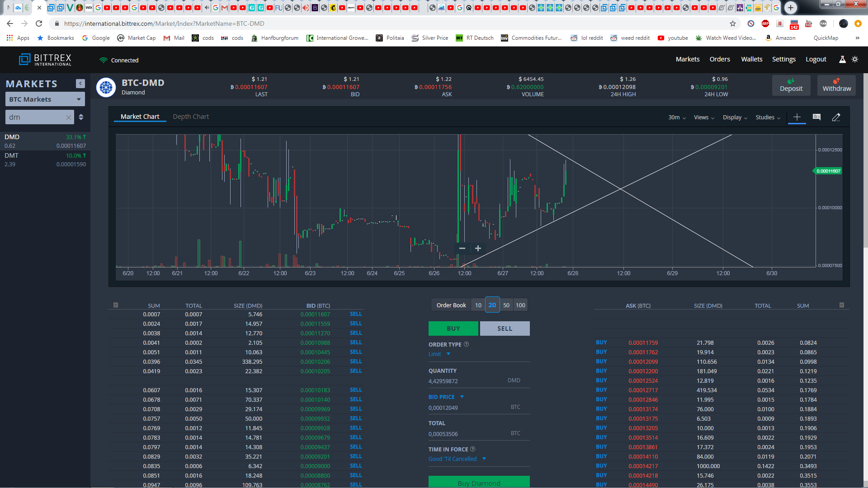Viewport: 868px width, 488px height.
Task: Open the BTC Markets dropdown
Action: tap(45, 99)
